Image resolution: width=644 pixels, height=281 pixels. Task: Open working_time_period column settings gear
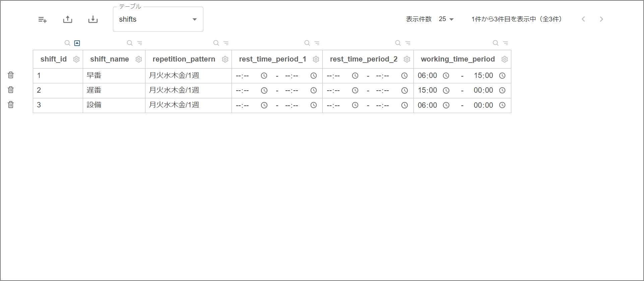505,59
